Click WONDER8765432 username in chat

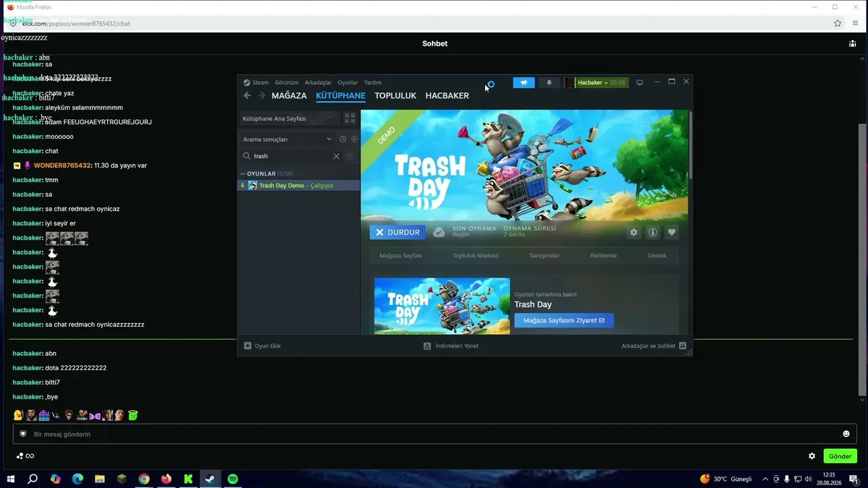(62, 165)
